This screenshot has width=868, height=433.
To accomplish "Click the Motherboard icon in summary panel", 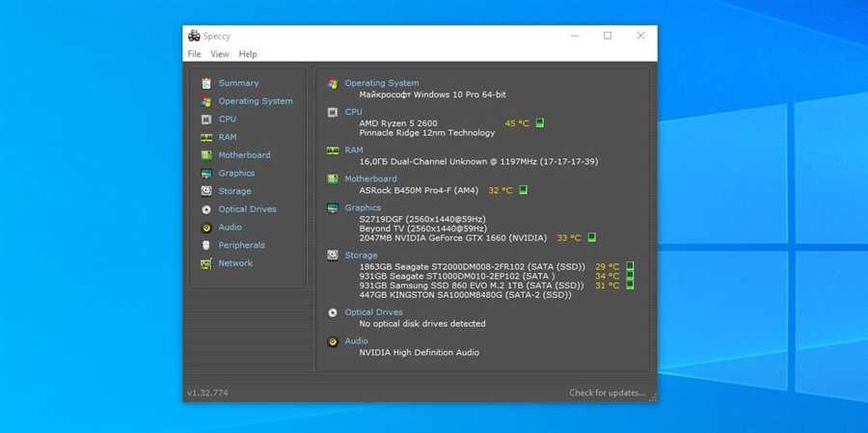I will click(x=333, y=178).
